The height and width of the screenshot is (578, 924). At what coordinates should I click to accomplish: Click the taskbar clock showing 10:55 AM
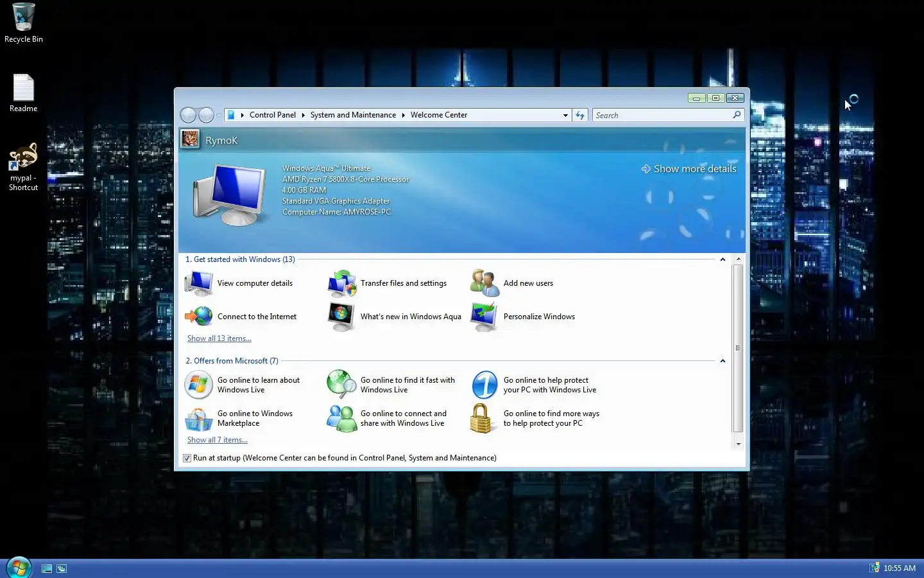click(899, 568)
